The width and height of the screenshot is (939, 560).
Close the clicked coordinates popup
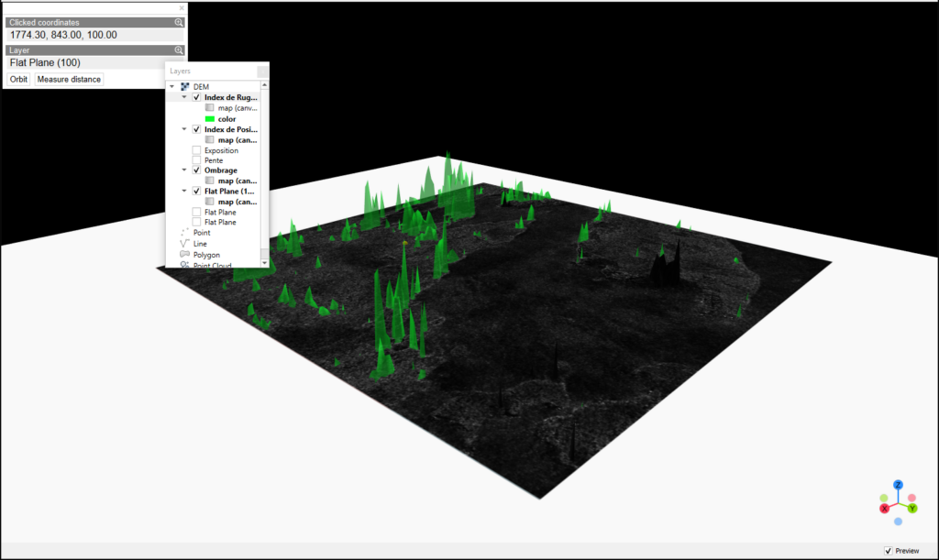182,8
